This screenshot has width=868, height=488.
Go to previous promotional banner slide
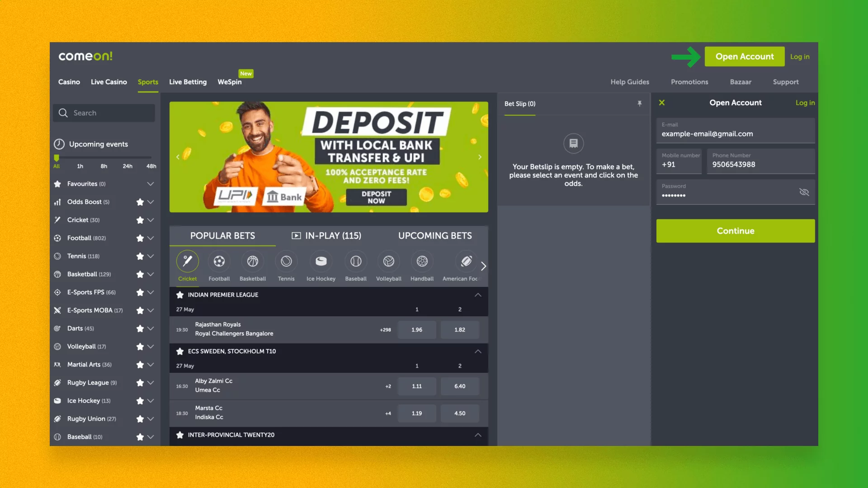pos(178,157)
